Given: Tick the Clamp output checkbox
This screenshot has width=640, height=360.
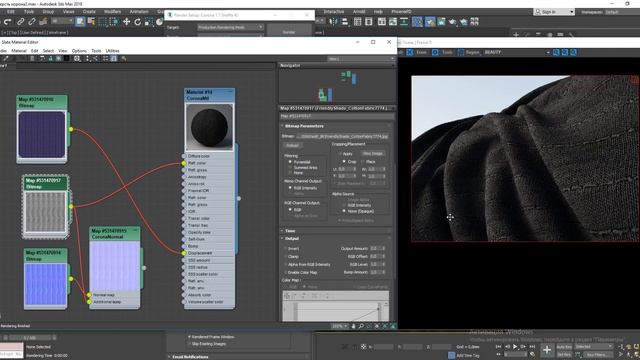Looking at the screenshot, I should coord(285,256).
